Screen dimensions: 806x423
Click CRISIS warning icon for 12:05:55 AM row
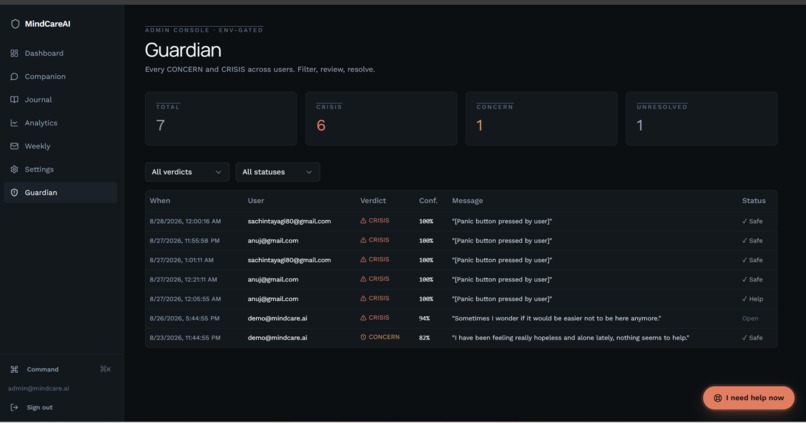[363, 298]
